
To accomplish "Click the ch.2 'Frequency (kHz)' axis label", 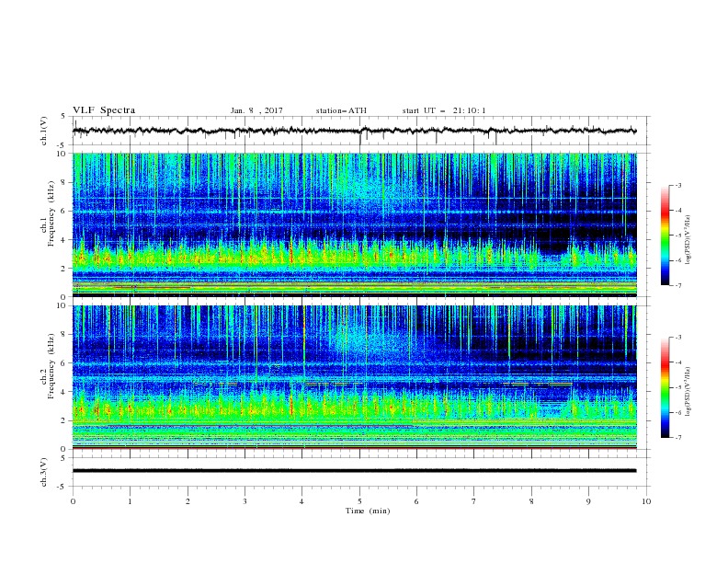I will coord(51,366).
